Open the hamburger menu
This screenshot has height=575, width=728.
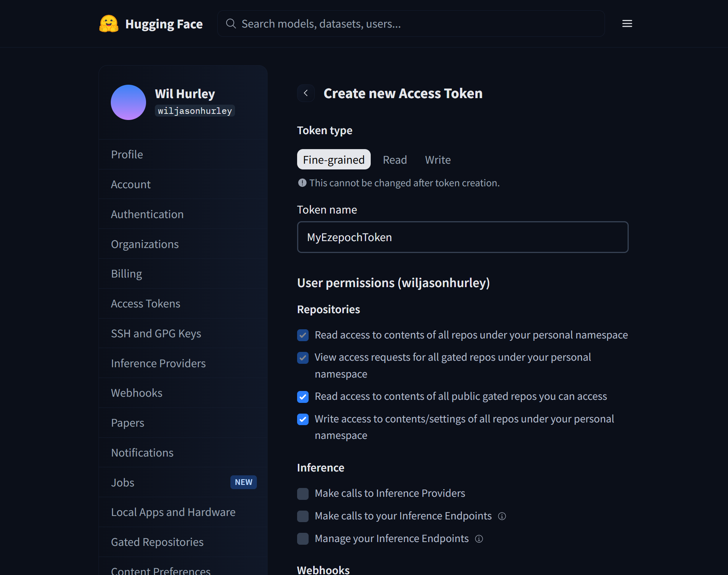(x=627, y=23)
